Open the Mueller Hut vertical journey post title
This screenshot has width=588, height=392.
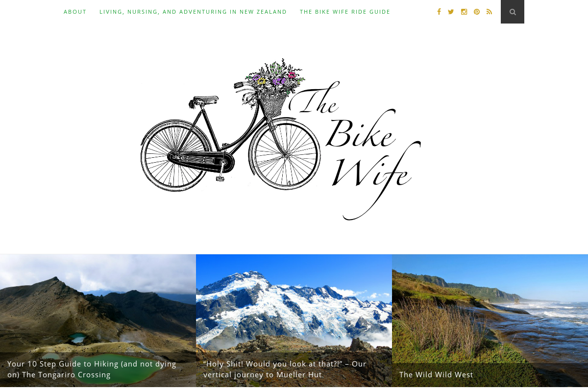click(285, 369)
